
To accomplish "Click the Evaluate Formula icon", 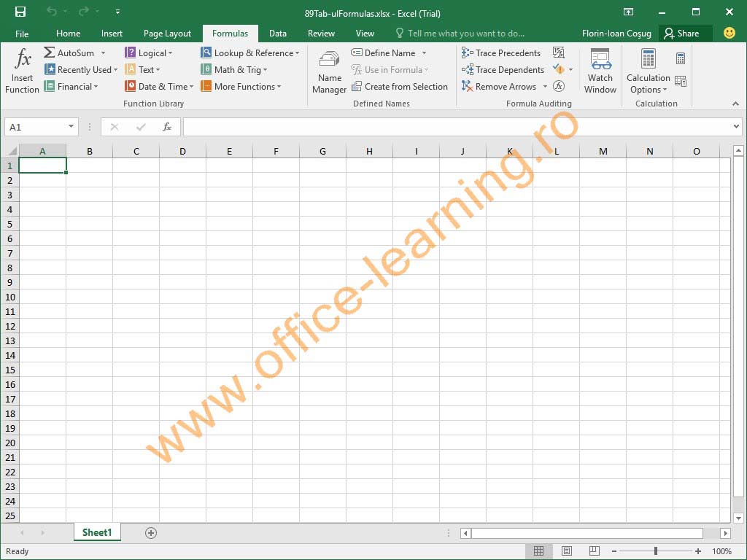I will pyautogui.click(x=559, y=86).
